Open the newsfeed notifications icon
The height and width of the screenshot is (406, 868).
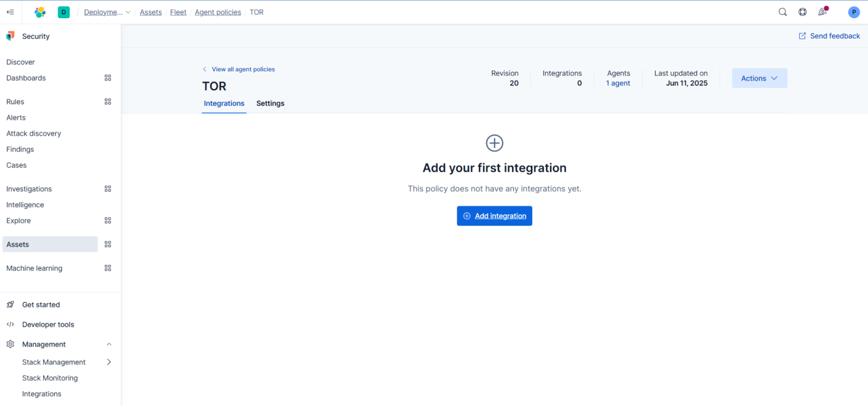(822, 12)
